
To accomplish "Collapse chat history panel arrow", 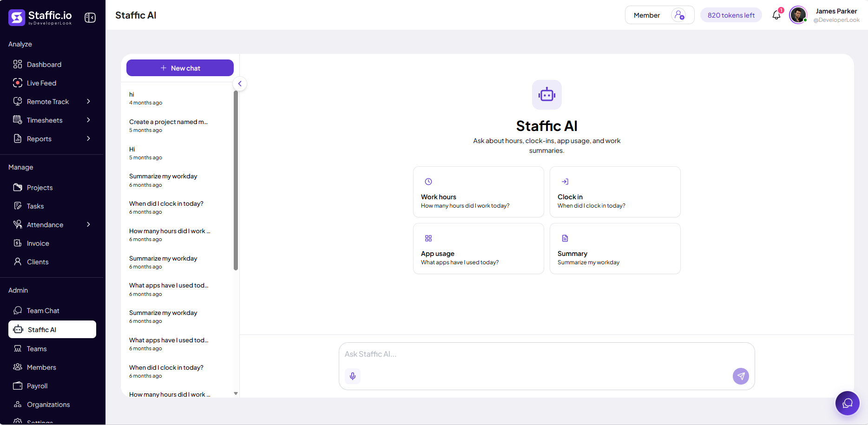I will 240,84.
